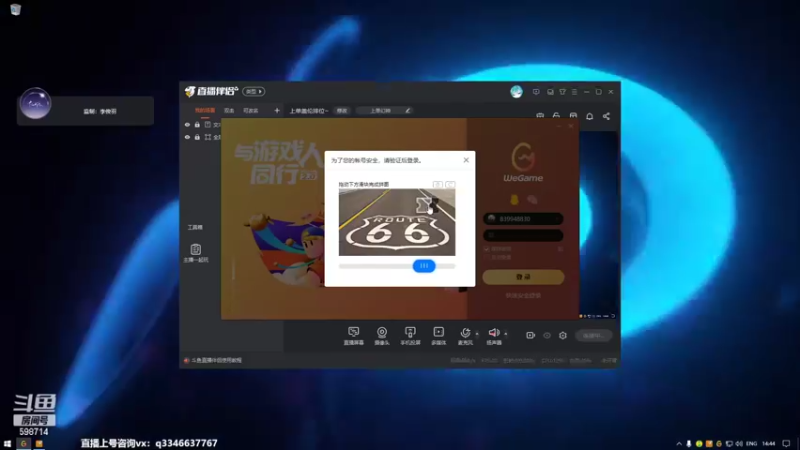
Task: Check the auto login box in WeGame
Action: click(x=486, y=257)
